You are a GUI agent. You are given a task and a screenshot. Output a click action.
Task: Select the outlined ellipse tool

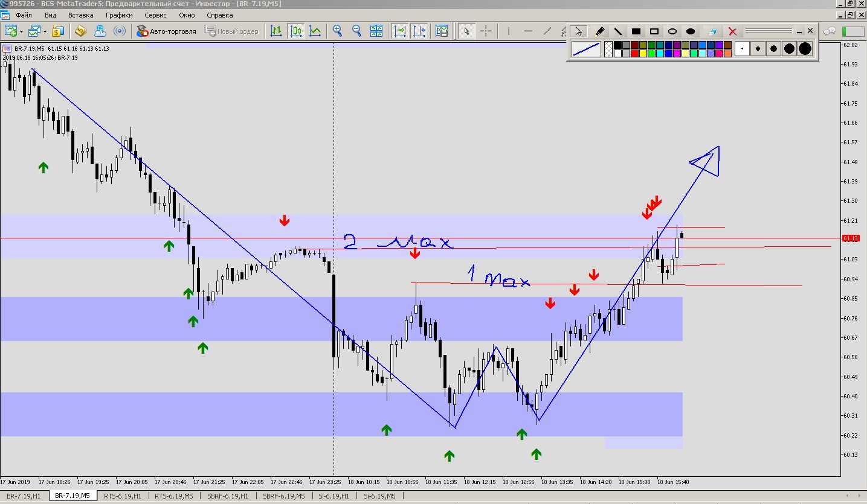(x=672, y=31)
